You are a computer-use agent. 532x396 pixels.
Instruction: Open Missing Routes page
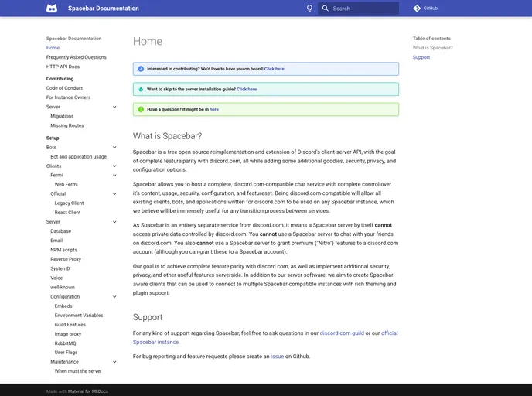click(66, 125)
